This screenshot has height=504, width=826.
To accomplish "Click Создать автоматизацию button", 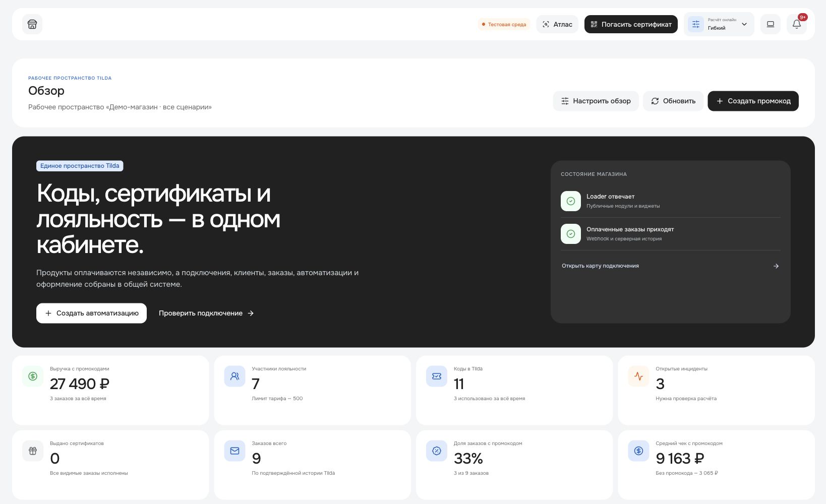I will 91,313.
